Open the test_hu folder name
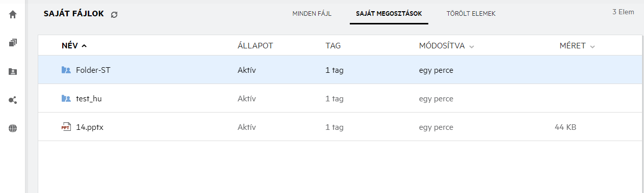Screen dimensions: 644x193 89,99
